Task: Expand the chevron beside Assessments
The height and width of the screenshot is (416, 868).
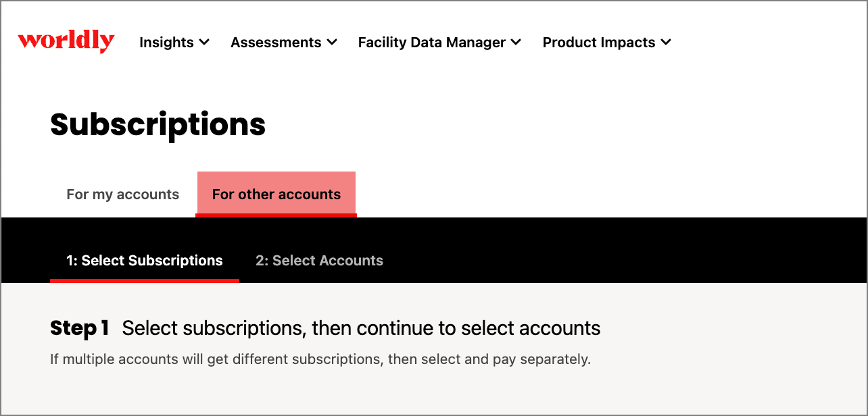Action: point(332,43)
